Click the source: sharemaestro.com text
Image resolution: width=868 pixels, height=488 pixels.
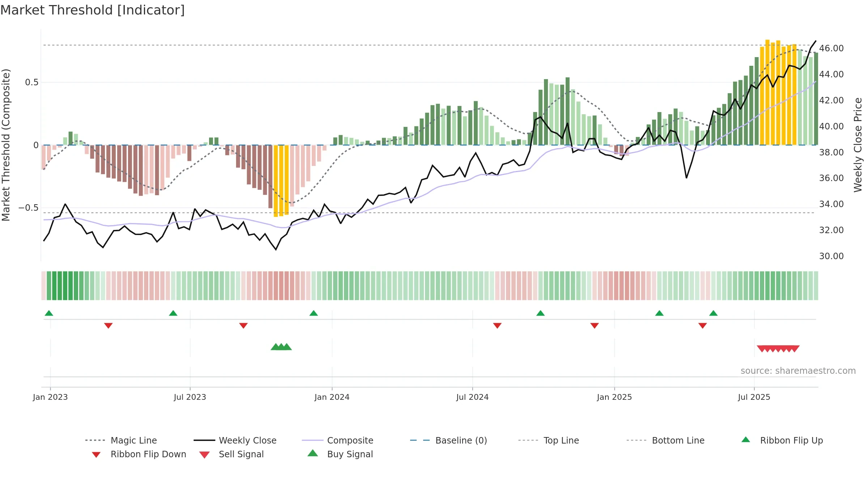click(x=798, y=371)
